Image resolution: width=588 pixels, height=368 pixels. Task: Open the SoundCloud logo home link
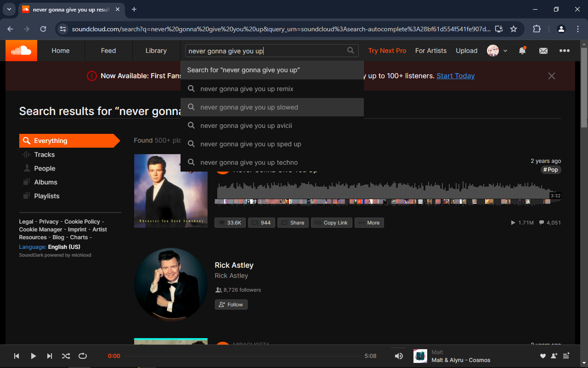tap(21, 51)
